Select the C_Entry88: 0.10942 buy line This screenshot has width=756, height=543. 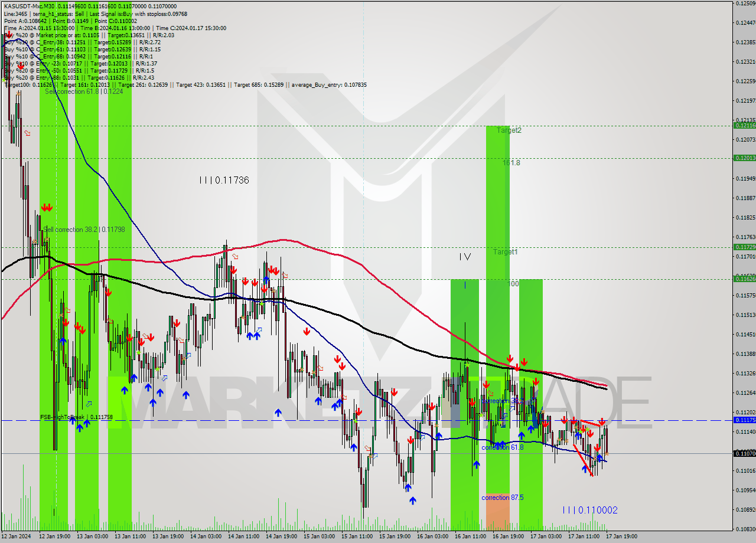[77, 56]
